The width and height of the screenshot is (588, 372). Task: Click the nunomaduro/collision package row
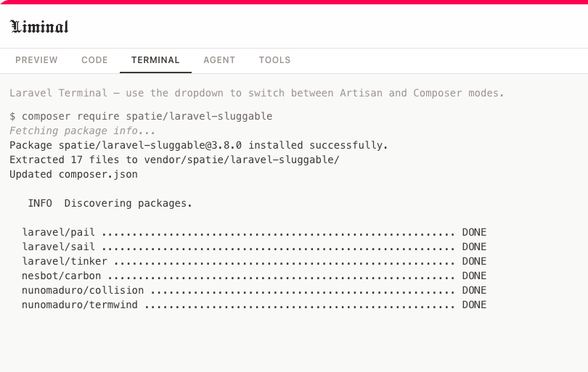[x=254, y=291]
